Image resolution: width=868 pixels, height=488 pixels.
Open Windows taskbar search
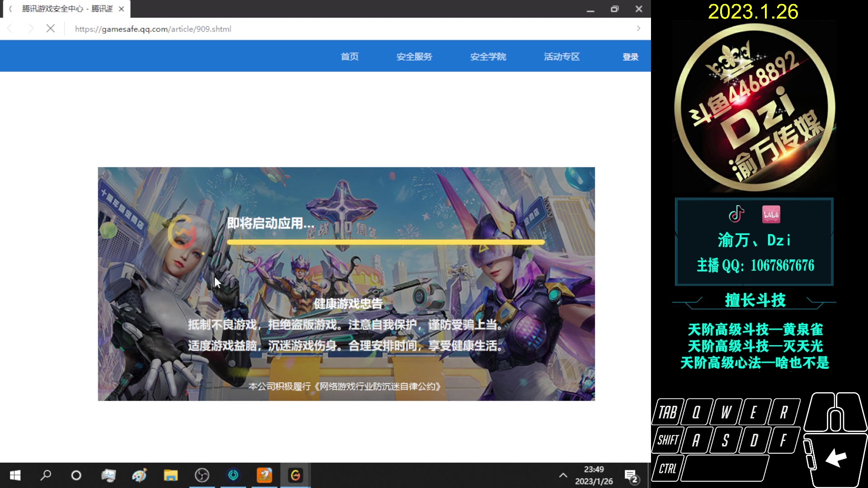click(46, 475)
